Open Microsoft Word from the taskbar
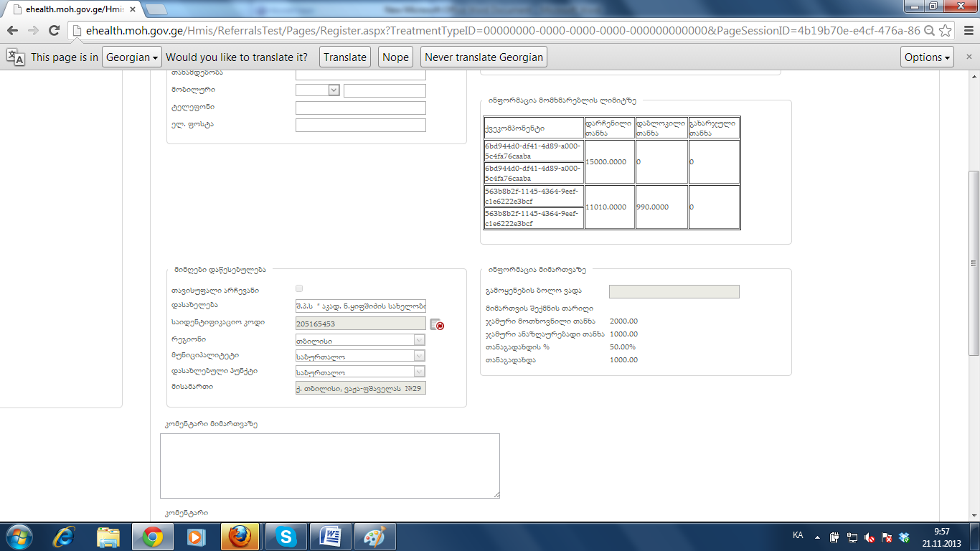 [x=331, y=537]
